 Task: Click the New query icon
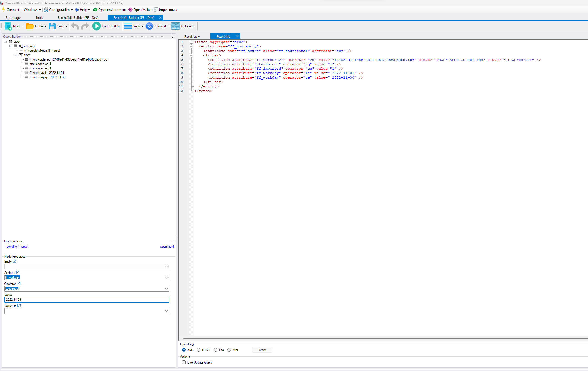click(8, 26)
